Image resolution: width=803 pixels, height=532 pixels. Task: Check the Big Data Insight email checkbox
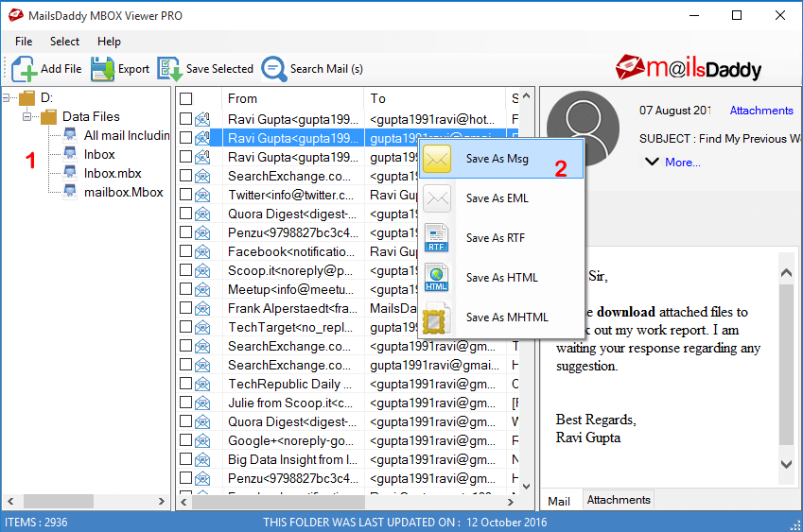tap(186, 459)
